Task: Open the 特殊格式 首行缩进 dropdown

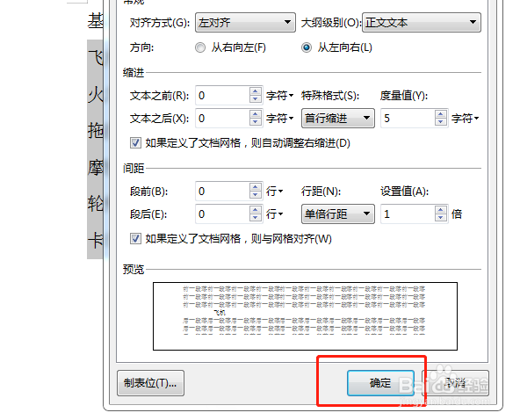Action: (x=338, y=118)
